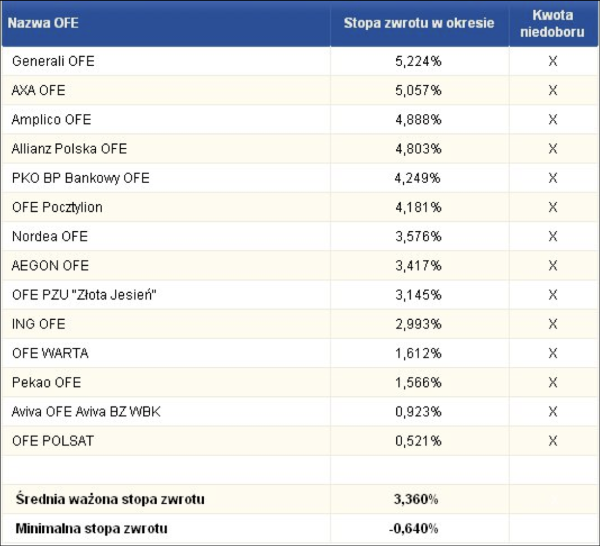Click the OFE WARTA return value 1,612%
600x546 pixels.
pyautogui.click(x=418, y=353)
